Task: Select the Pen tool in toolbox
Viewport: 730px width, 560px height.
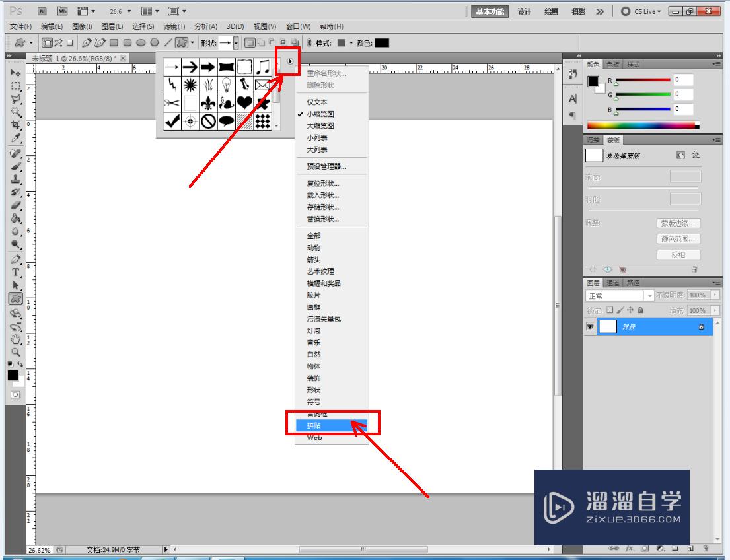Action: click(16, 260)
